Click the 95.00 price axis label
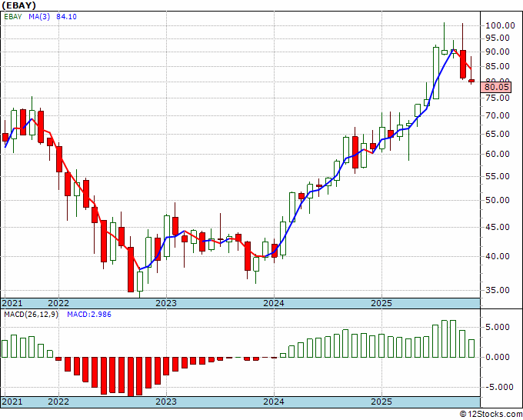Screen dimensions: 523x420 (x=499, y=38)
